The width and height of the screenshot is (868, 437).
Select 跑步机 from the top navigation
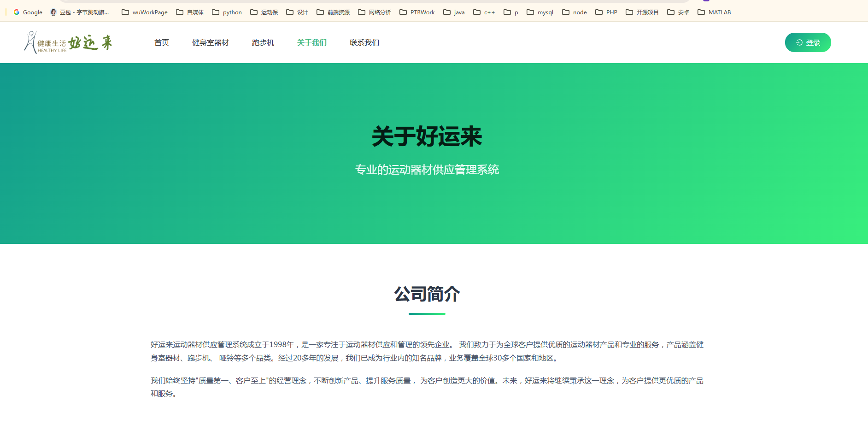(263, 42)
